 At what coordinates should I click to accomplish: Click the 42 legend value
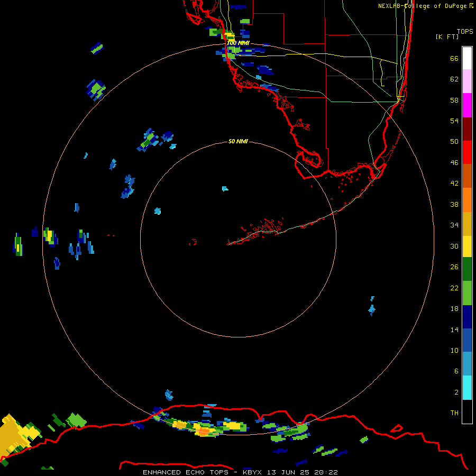click(x=454, y=184)
